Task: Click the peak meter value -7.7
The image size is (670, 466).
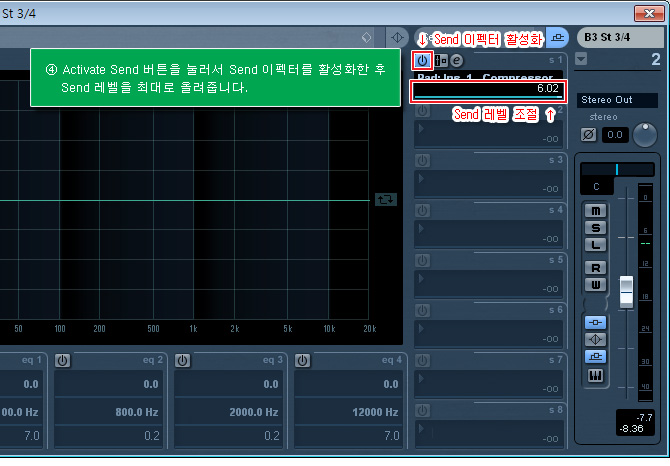Action: click(644, 417)
